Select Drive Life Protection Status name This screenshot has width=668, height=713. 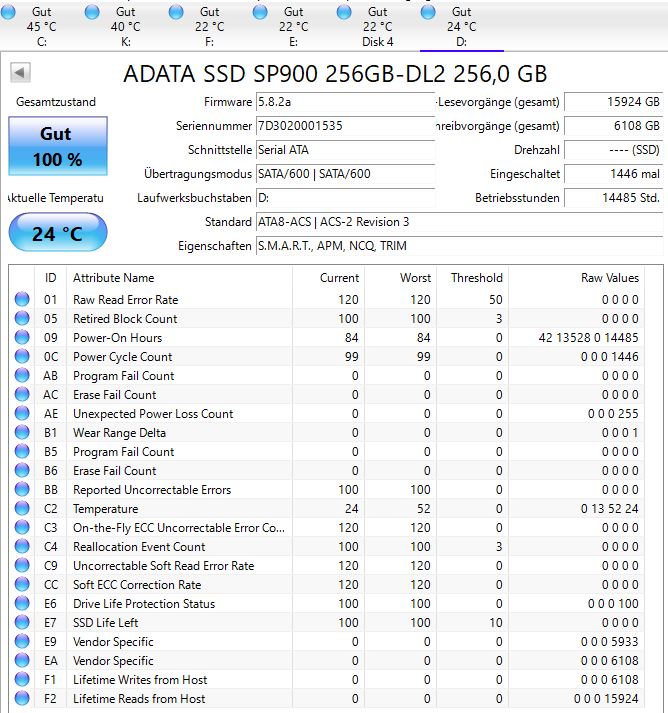tap(144, 604)
